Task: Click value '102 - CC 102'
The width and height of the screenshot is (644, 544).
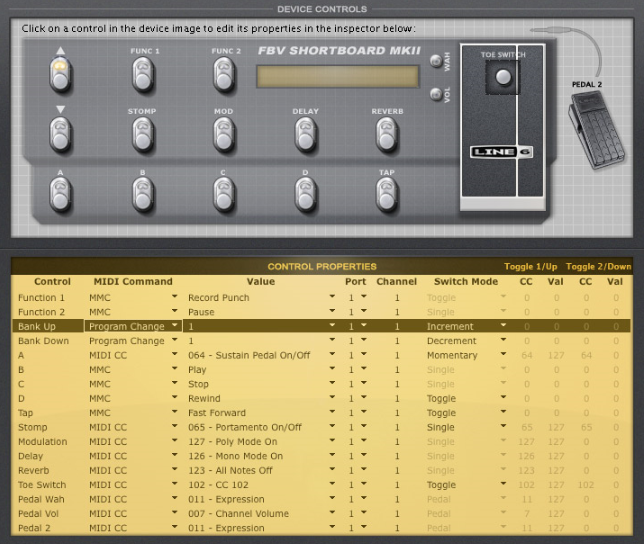Action: pos(218,485)
